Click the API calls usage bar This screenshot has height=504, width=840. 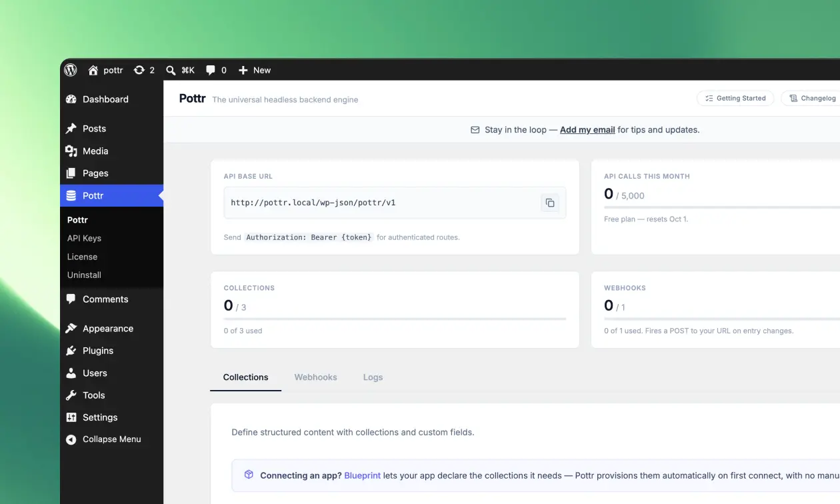(722, 207)
